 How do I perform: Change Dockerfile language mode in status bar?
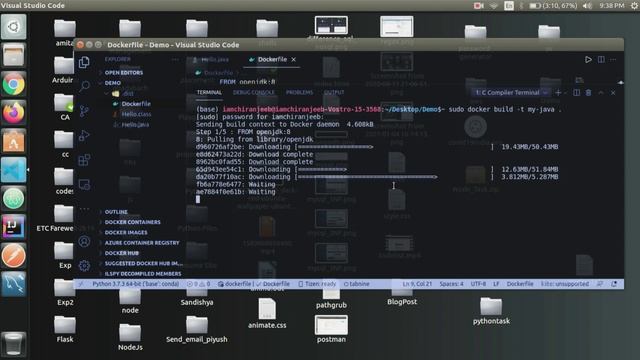(x=520, y=284)
